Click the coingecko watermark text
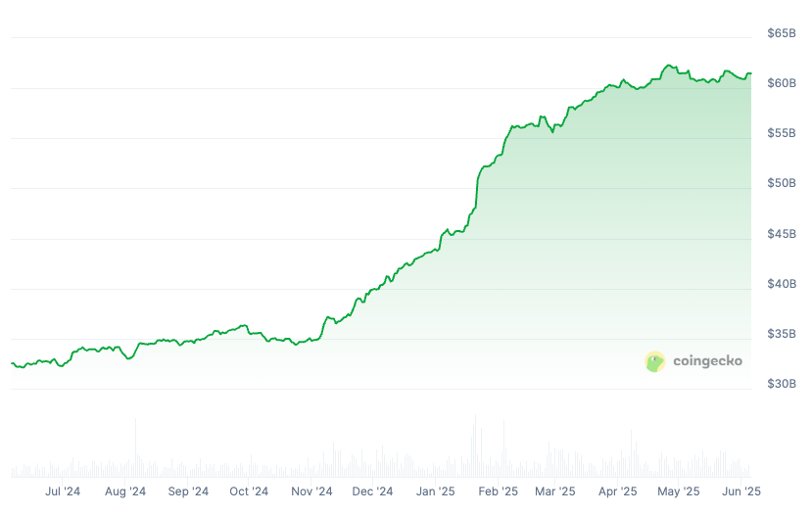The height and width of the screenshot is (514, 812). [707, 361]
